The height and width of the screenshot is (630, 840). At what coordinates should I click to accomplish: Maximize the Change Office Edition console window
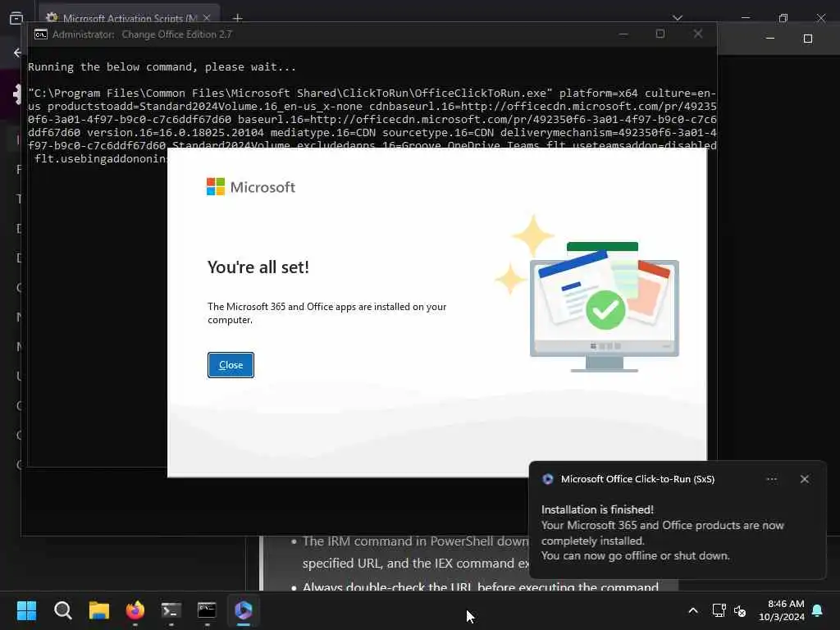tap(660, 34)
